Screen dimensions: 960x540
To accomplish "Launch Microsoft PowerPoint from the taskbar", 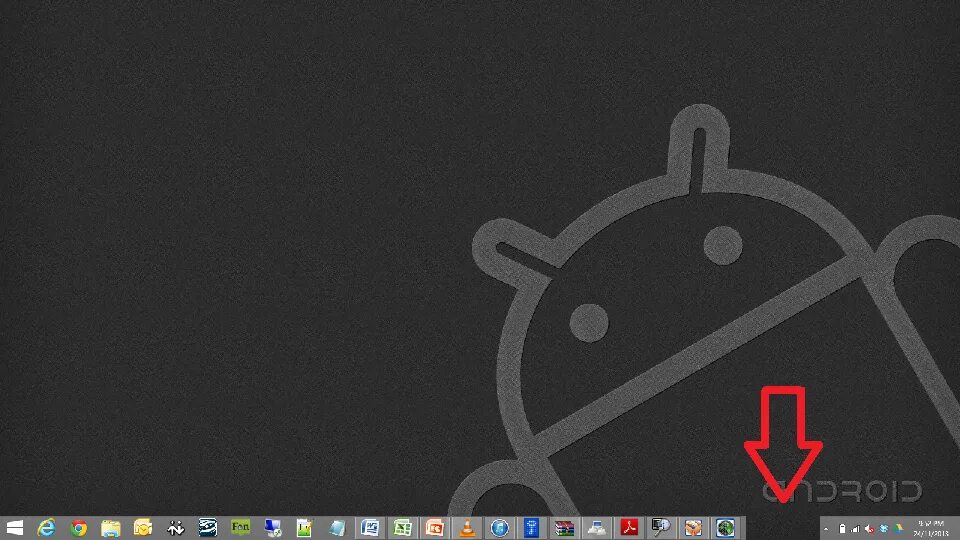I will (x=435, y=528).
